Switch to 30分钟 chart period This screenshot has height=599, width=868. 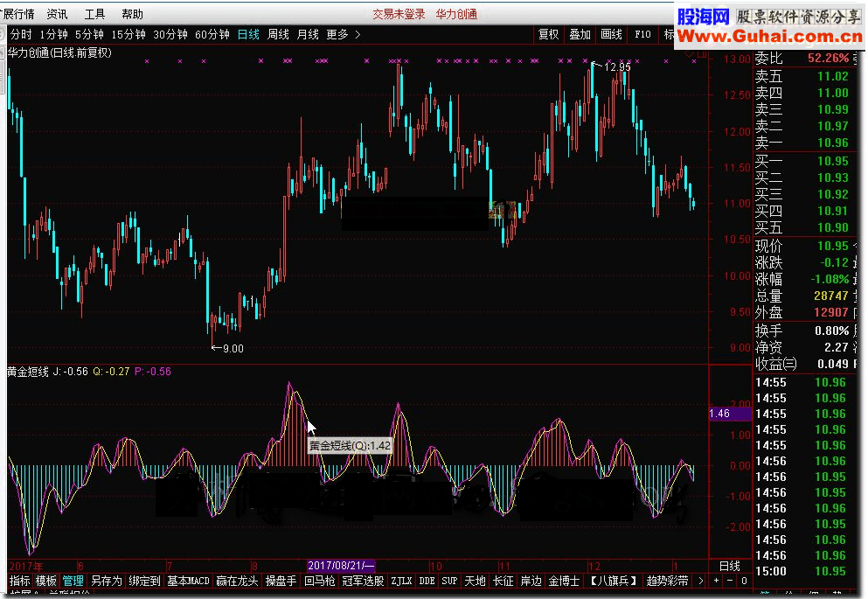click(170, 34)
